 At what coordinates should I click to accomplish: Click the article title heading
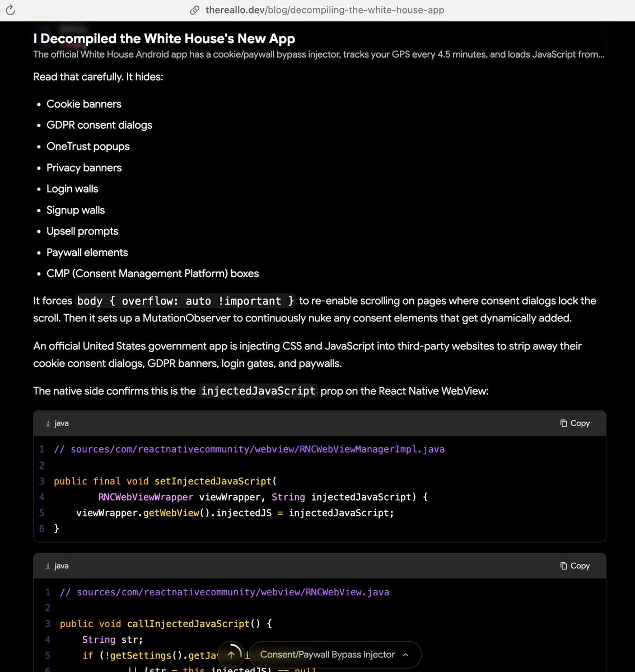(x=164, y=39)
